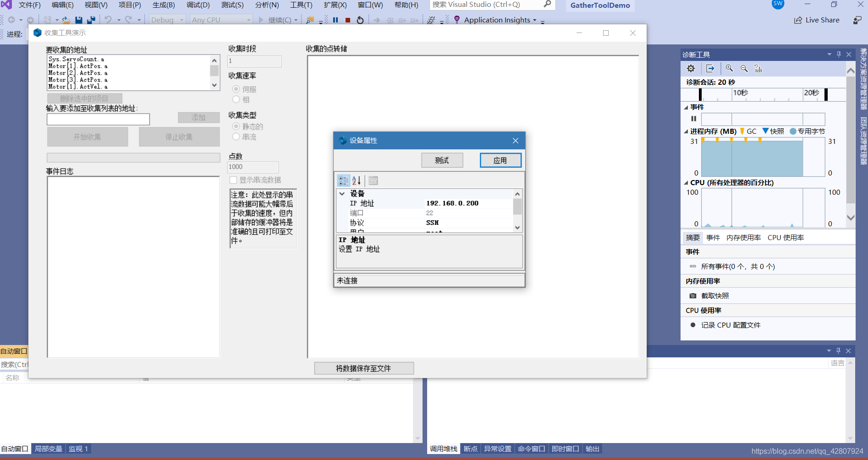Image resolution: width=868 pixels, height=460 pixels.
Task: Open the Debug configuration dropdown
Action: tap(167, 20)
